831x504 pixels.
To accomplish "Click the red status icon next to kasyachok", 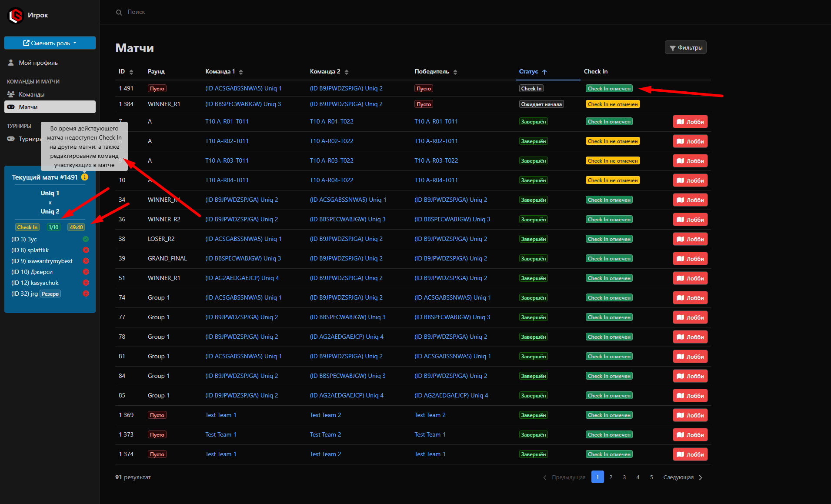I will pyautogui.click(x=86, y=283).
